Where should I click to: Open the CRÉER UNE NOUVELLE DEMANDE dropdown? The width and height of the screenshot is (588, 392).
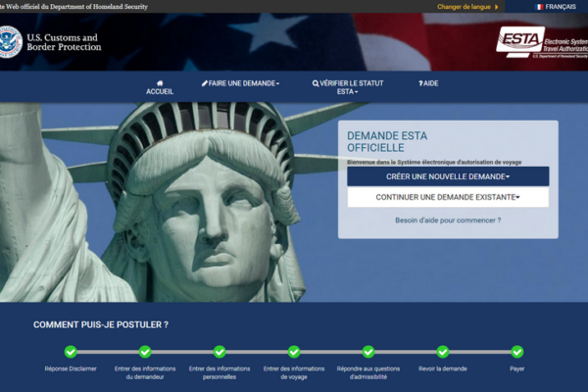pyautogui.click(x=448, y=176)
